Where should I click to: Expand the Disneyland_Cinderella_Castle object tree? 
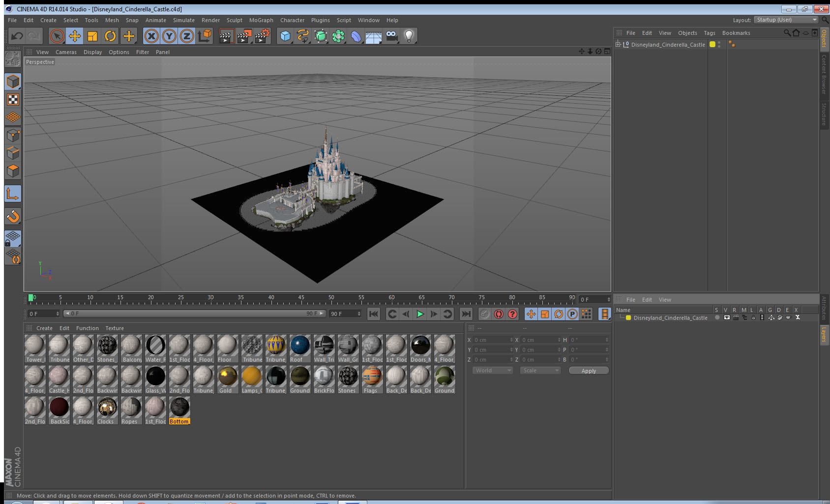(x=618, y=44)
